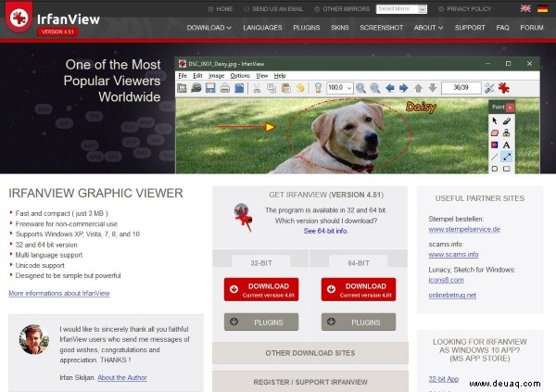Open the PRIVACY POLICY link
556x392 pixels.
[x=465, y=9]
